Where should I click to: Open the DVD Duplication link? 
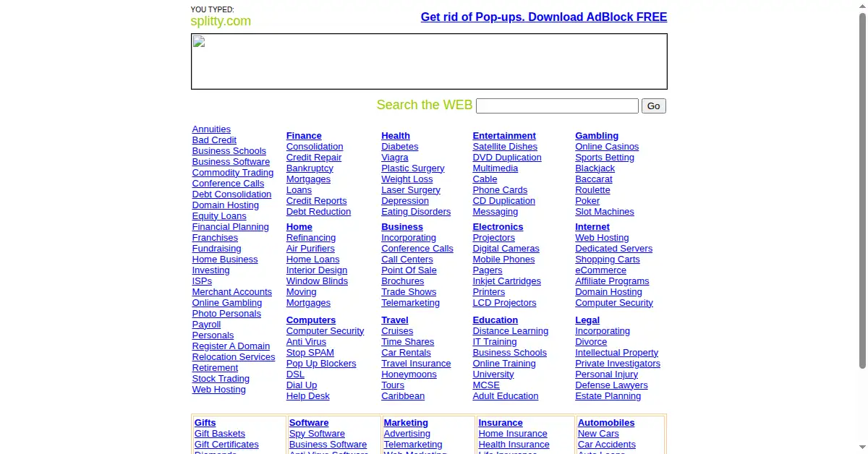pyautogui.click(x=507, y=158)
